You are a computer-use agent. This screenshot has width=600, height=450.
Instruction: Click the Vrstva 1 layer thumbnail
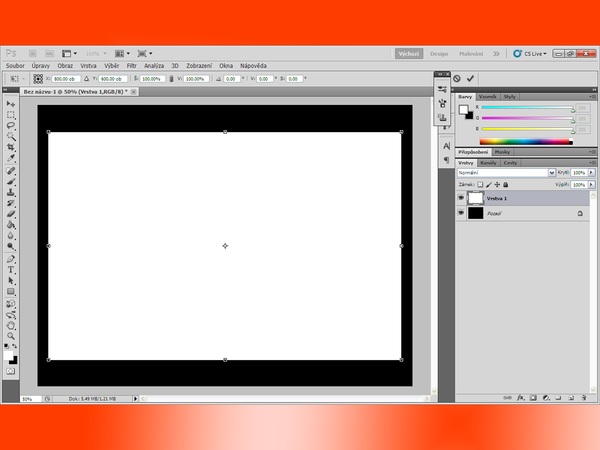[x=476, y=198]
